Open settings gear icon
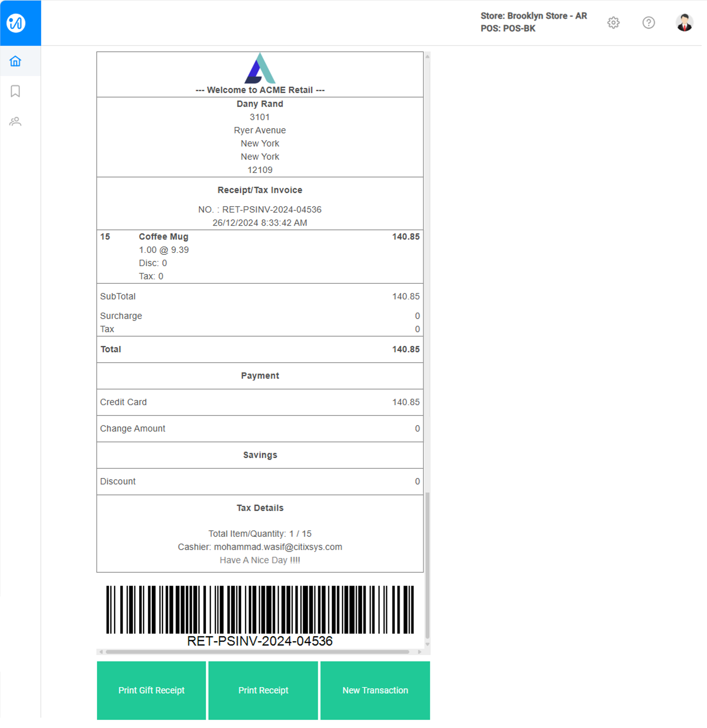This screenshot has width=707, height=728. click(x=613, y=23)
